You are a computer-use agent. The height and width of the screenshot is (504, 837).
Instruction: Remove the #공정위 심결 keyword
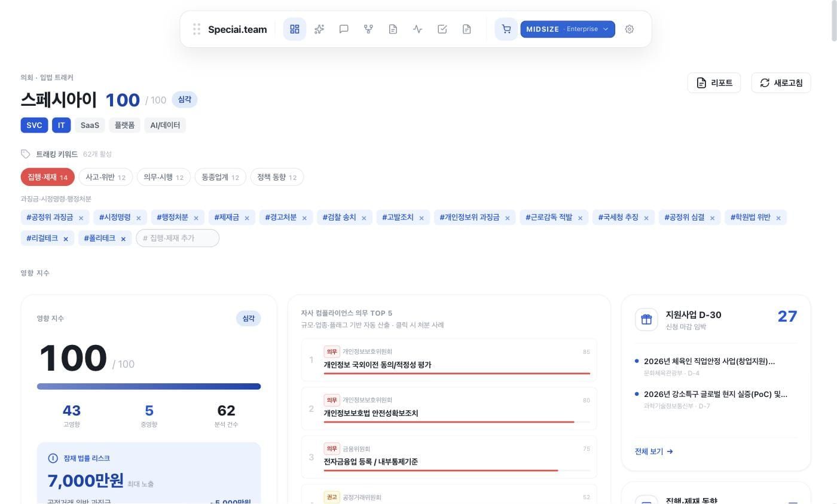(712, 218)
